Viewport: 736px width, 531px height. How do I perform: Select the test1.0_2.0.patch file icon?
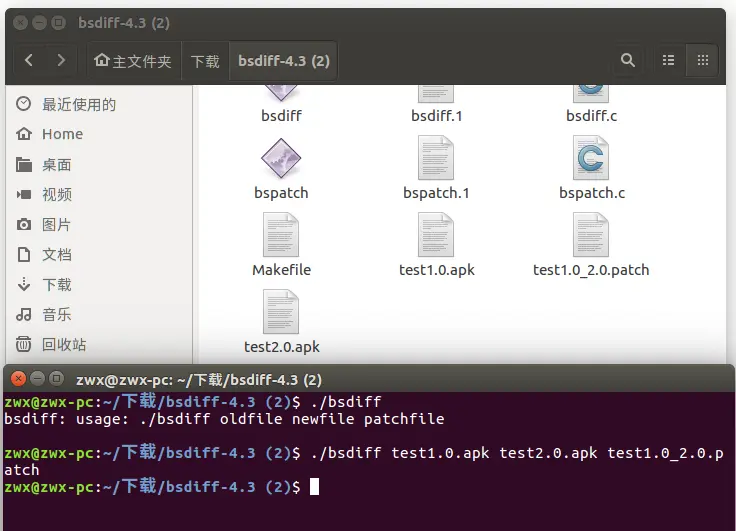(590, 235)
